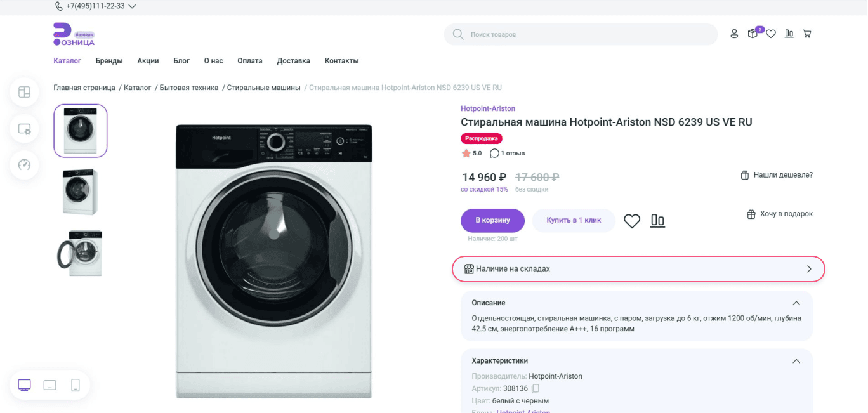This screenshot has width=868, height=413.
Task: Select the angled-view washing machine thumbnail
Action: point(81,192)
